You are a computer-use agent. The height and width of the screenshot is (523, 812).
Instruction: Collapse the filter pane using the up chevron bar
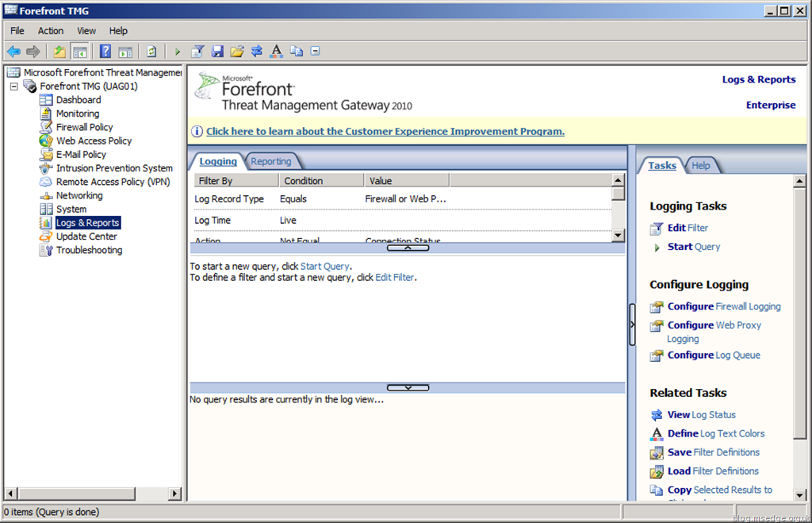408,248
